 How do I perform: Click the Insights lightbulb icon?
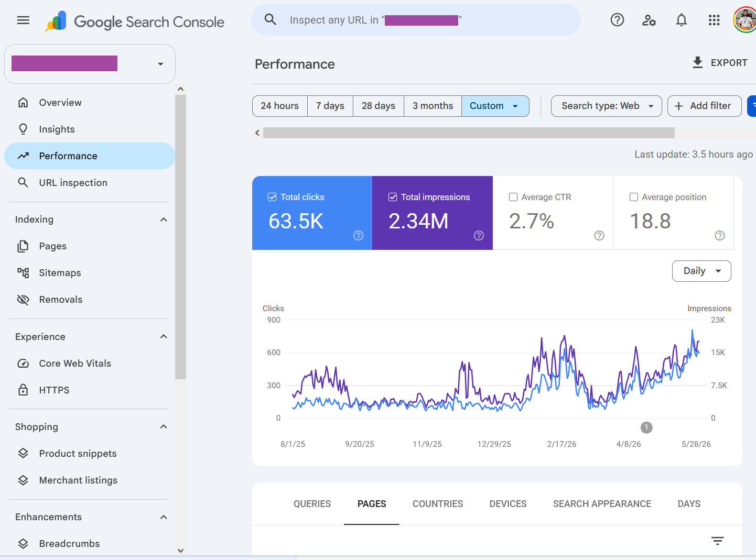pos(23,129)
